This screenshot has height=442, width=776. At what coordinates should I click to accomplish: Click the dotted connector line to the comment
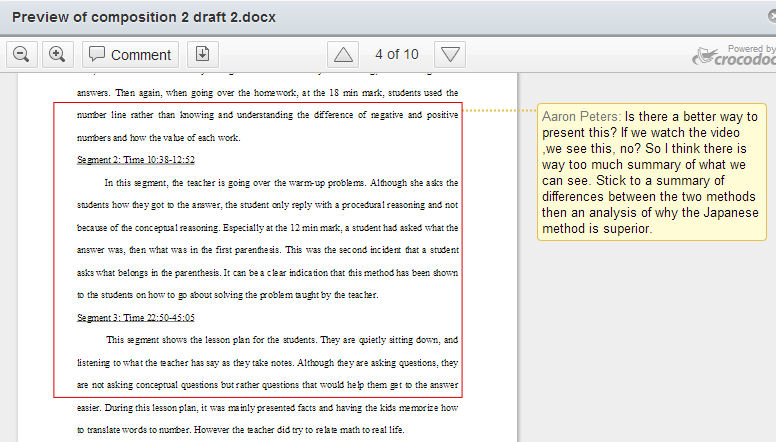[x=499, y=109]
